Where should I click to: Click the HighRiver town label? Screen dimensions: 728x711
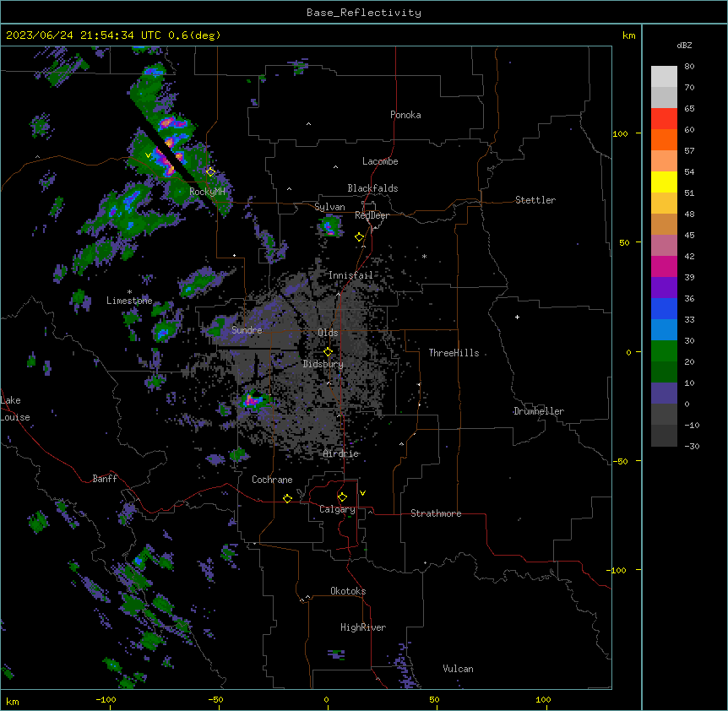(x=363, y=627)
